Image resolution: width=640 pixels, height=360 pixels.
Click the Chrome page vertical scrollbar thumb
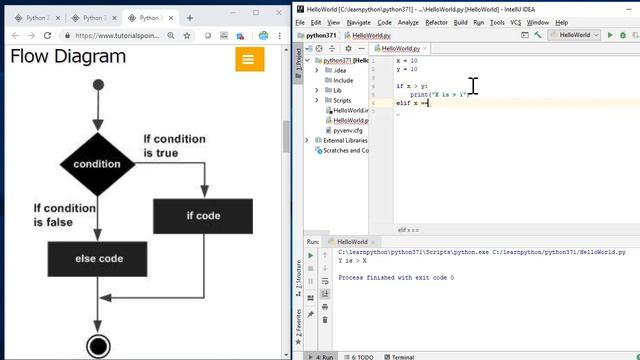286,136
